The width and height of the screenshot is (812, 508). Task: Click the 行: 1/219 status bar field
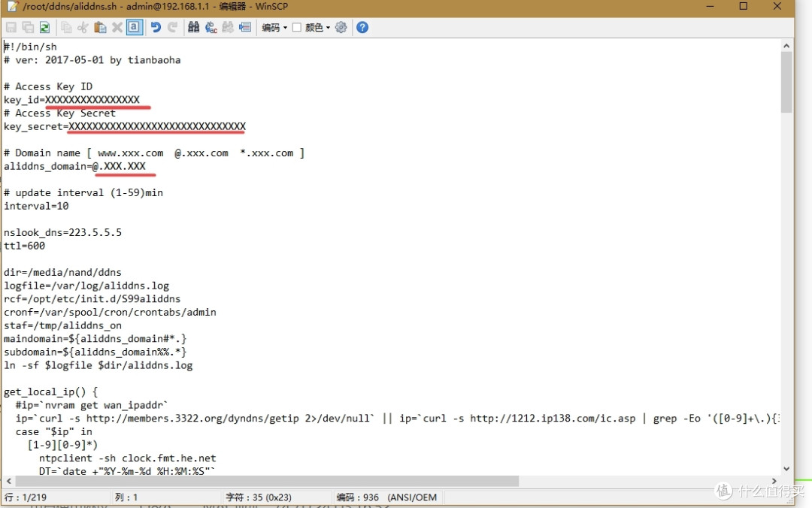click(x=27, y=497)
